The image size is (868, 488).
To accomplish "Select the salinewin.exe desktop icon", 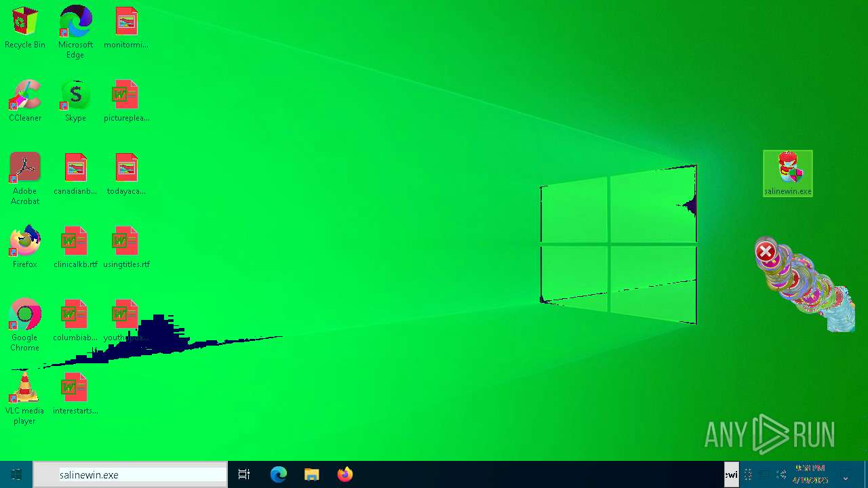I will 788,174.
